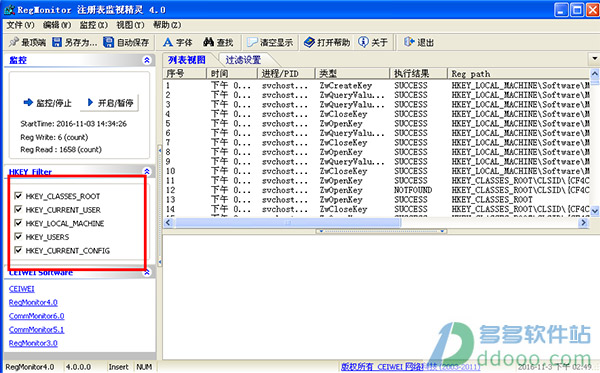Viewport: 600px width, 373px height.
Task: Click the 版权所有 CEIWEI status bar link
Action: click(x=411, y=366)
